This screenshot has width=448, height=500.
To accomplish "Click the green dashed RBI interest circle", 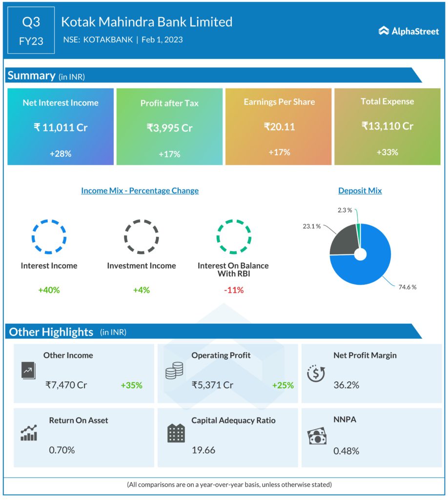I will coord(233,236).
